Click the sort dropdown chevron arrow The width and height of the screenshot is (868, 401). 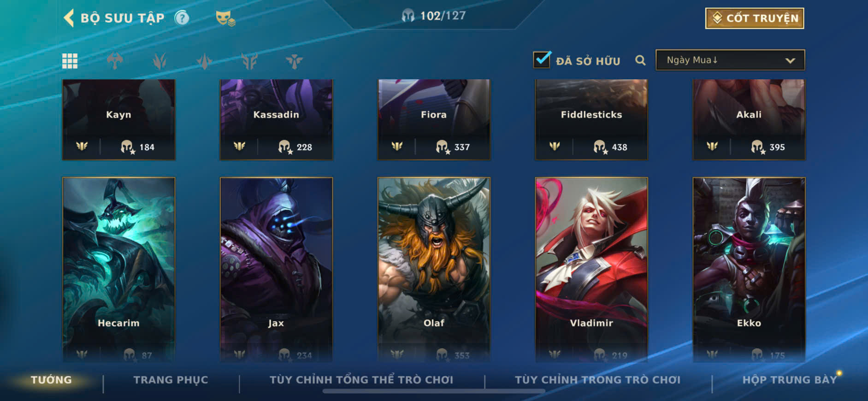[x=790, y=60]
